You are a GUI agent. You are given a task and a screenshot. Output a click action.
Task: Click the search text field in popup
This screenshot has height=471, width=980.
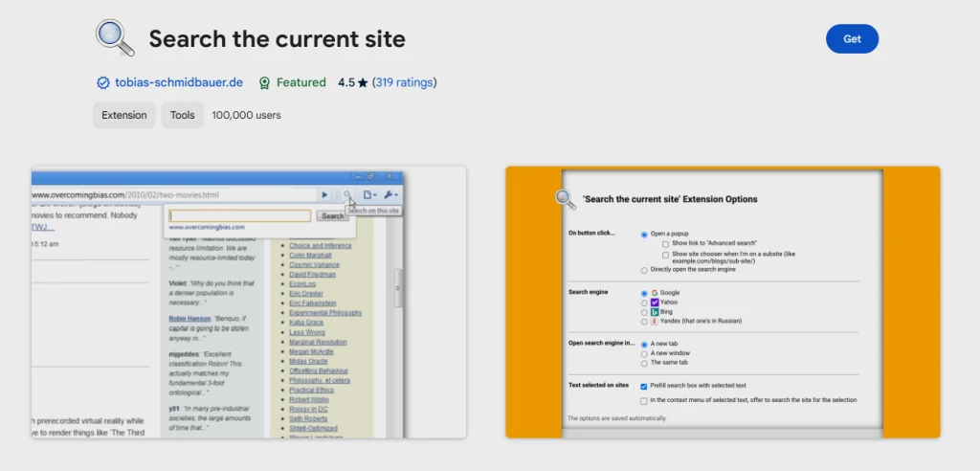point(240,216)
